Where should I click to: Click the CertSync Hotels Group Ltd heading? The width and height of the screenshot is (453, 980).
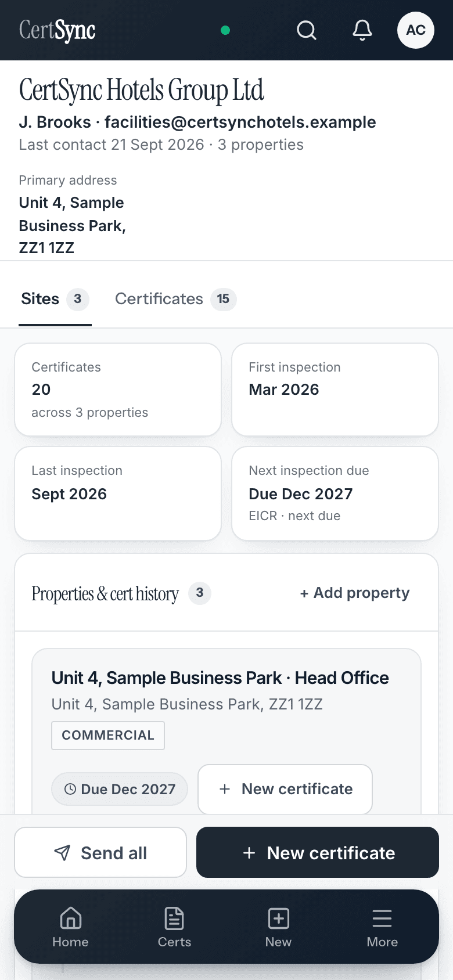click(x=141, y=90)
